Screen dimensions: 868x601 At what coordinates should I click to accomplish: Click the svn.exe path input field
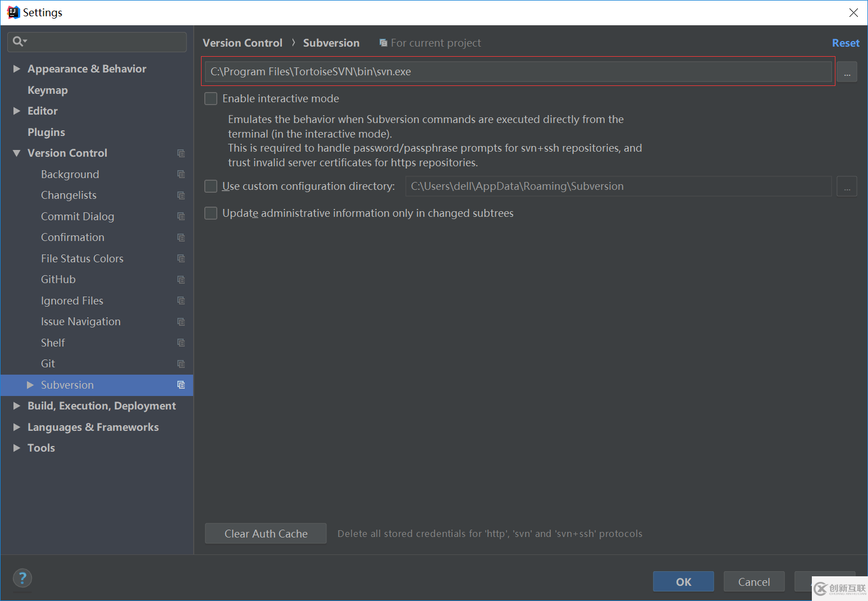point(518,72)
